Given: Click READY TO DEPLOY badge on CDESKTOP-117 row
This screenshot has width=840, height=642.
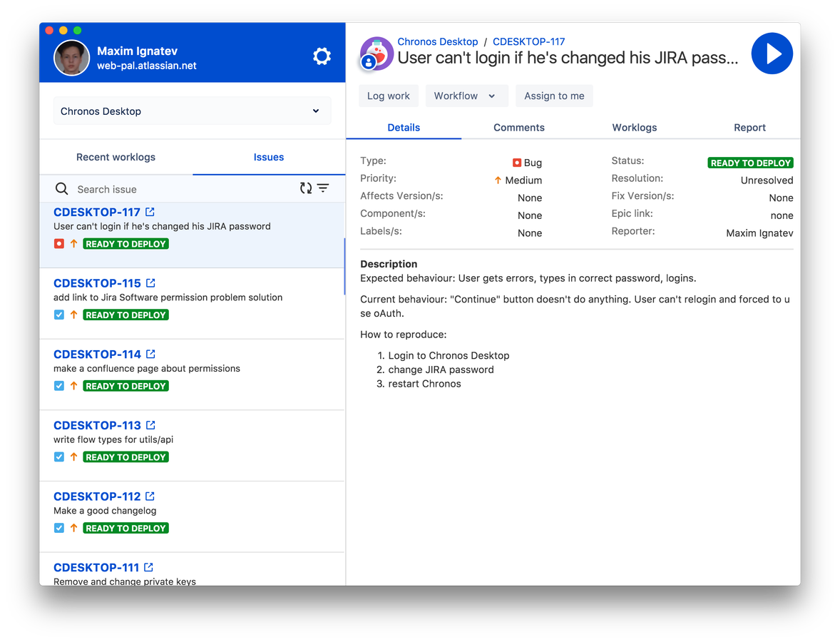Looking at the screenshot, I should click(126, 244).
